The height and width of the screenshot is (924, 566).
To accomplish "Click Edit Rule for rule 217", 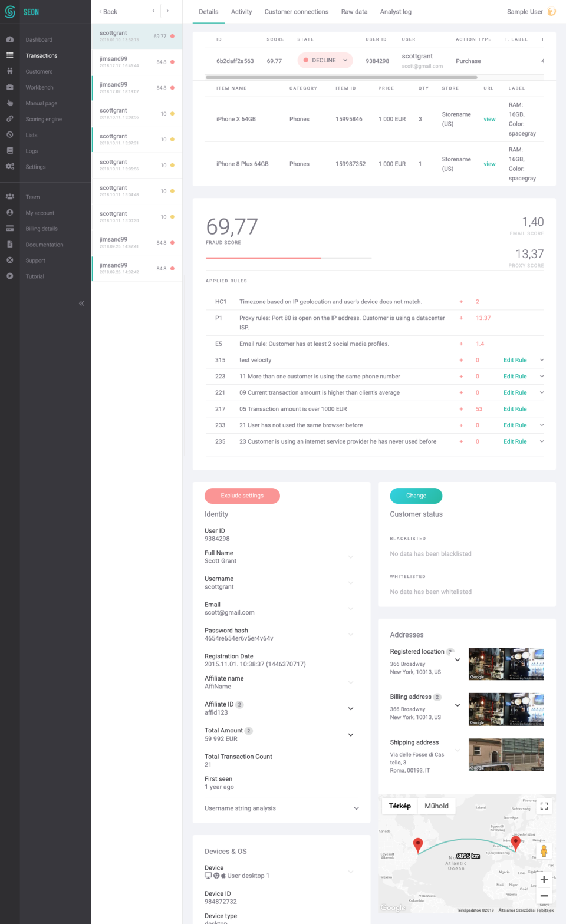I will 515,409.
